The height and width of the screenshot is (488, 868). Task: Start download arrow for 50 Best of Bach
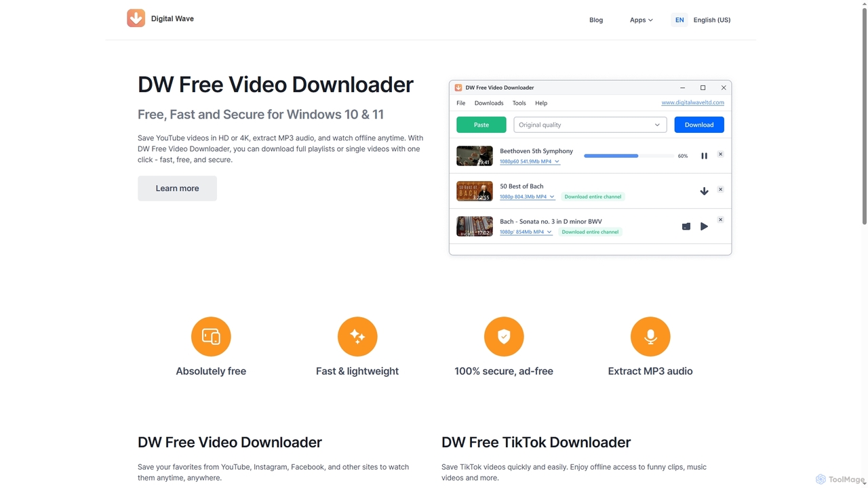pyautogui.click(x=704, y=191)
